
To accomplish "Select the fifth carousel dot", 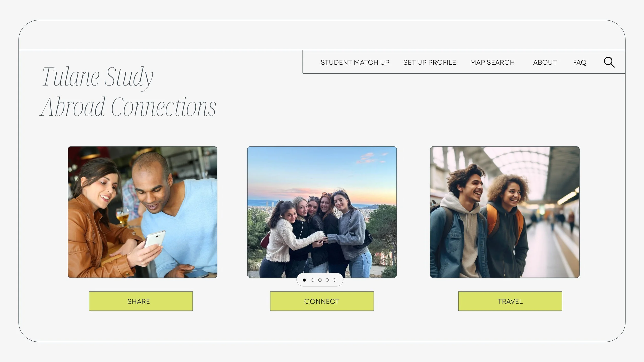I will pos(334,280).
